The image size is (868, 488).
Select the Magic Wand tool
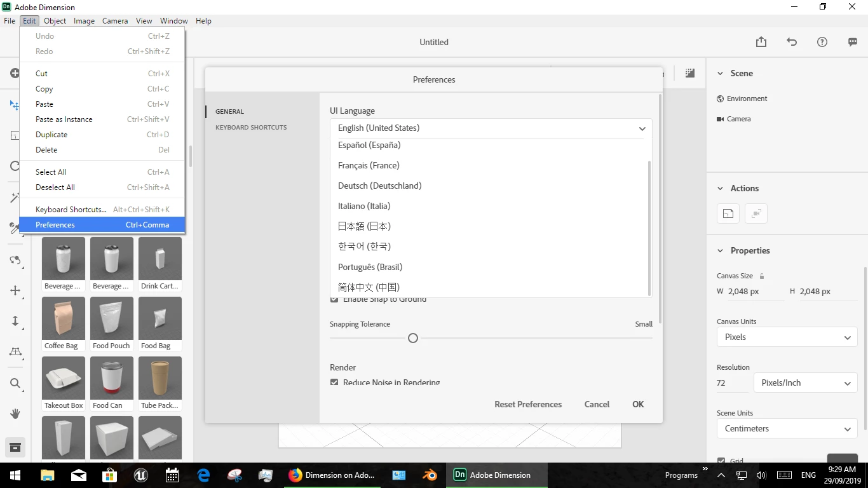coord(15,198)
